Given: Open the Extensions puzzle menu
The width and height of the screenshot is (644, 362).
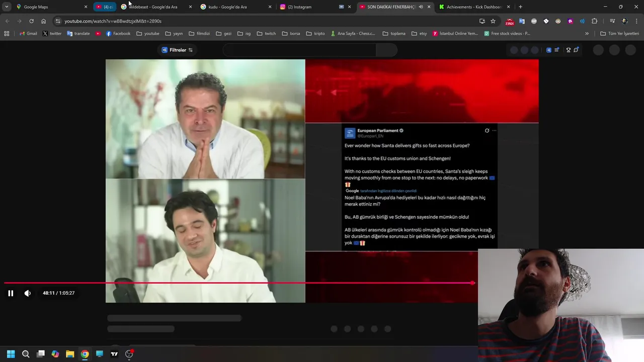Looking at the screenshot, I should pos(594,21).
